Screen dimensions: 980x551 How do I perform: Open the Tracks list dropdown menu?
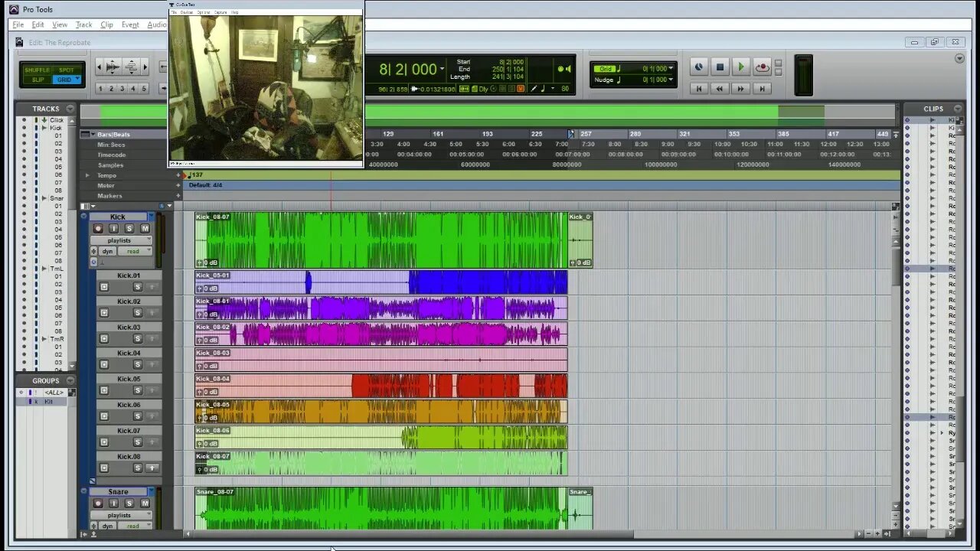pyautogui.click(x=70, y=109)
